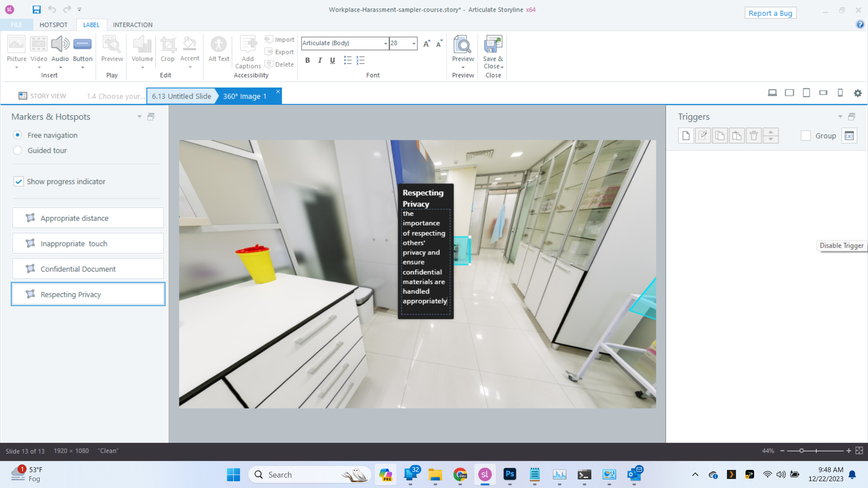868x488 pixels.
Task: Switch to the HOTSPOT ribbon tab
Action: point(53,25)
